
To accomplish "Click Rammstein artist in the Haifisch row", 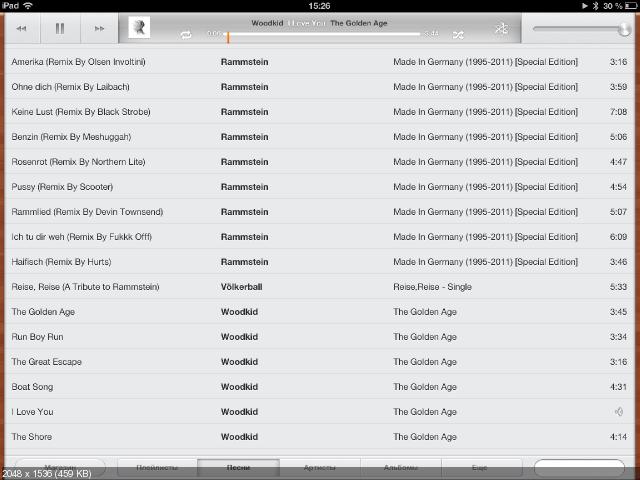I will [244, 262].
